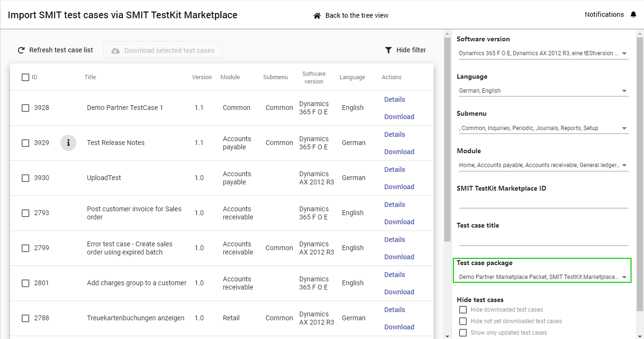Sort table by Title column header
This screenshot has width=644, height=339.
[x=90, y=77]
